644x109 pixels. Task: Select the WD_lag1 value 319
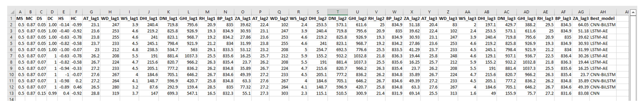pos(110,93)
